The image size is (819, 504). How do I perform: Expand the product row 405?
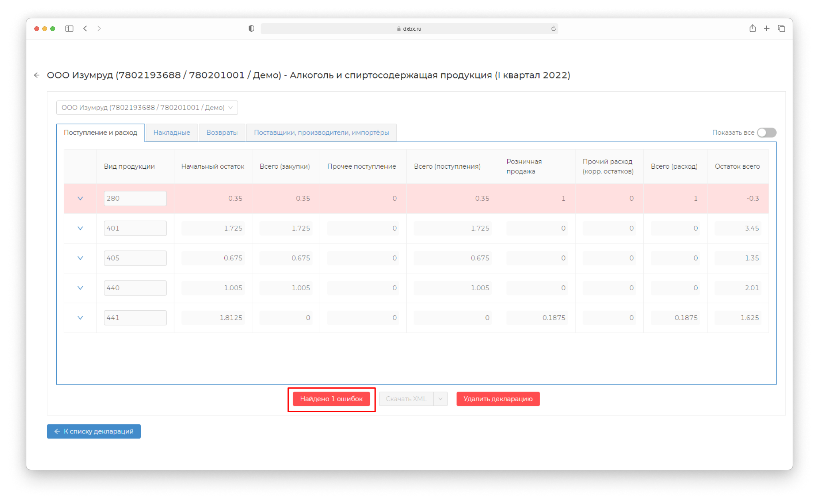click(x=80, y=258)
